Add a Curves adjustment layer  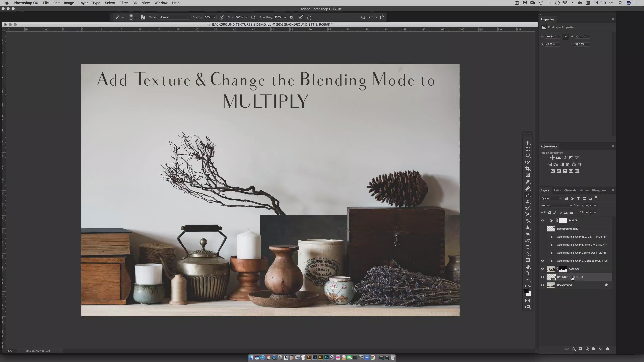click(565, 158)
